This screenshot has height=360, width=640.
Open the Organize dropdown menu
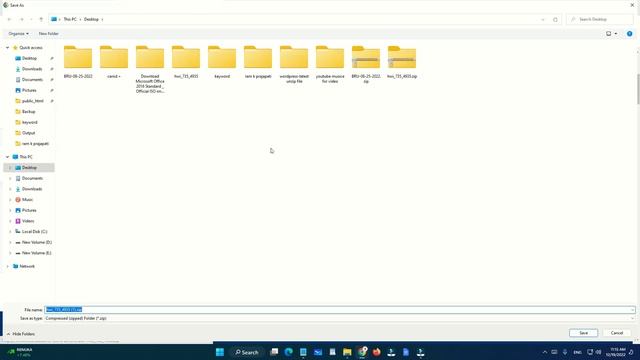click(x=18, y=33)
